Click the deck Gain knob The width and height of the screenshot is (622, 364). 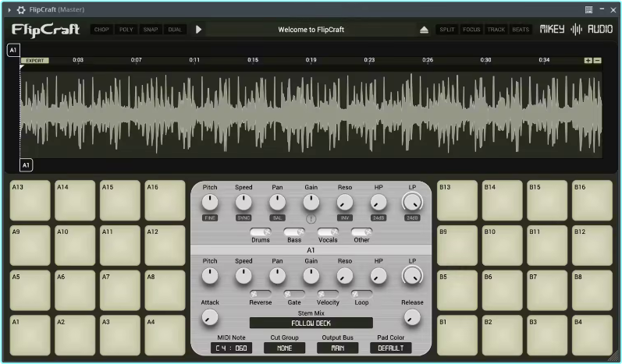click(311, 203)
